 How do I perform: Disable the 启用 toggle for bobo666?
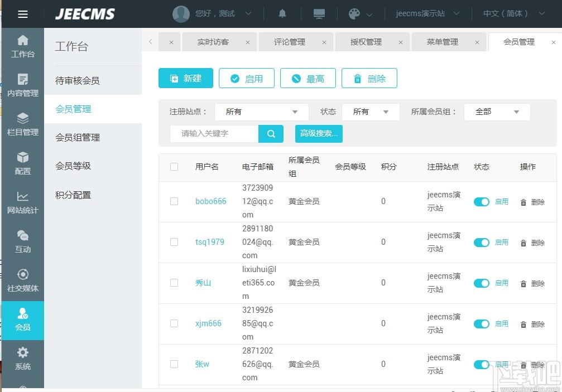(x=481, y=201)
